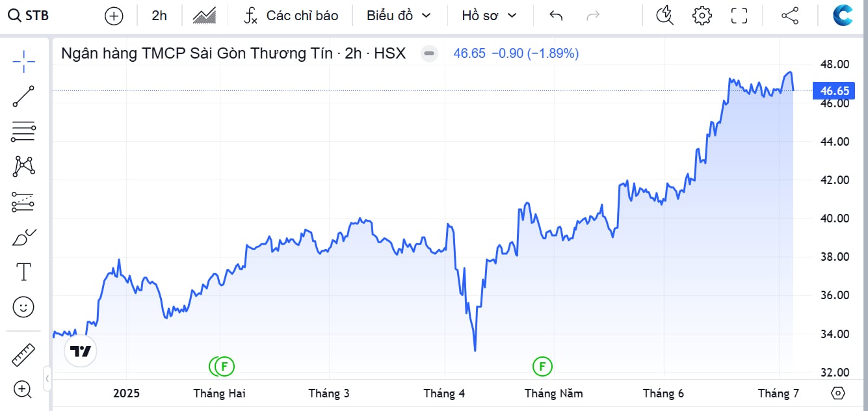Screen dimensions: 868x411
Task: Click the Tháng Năm F event marker
Action: click(542, 366)
